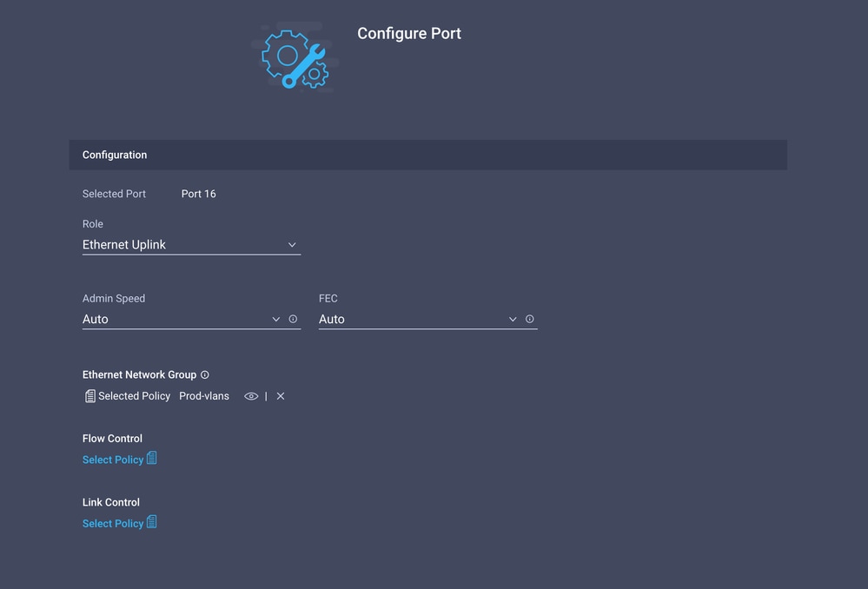The image size is (868, 589).
Task: Click the Select Policy link under Flow Control
Action: 113,460
